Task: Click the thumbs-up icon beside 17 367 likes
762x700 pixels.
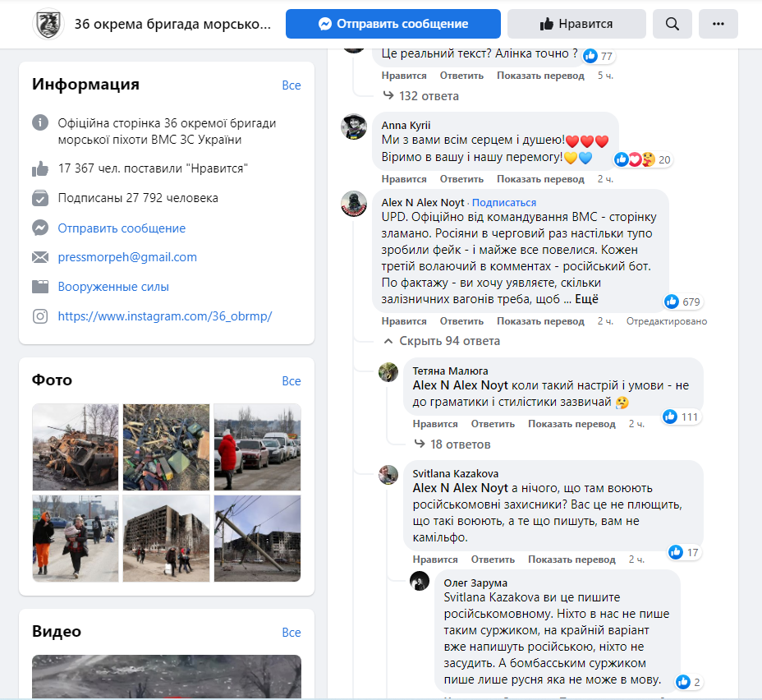Action: coord(40,168)
